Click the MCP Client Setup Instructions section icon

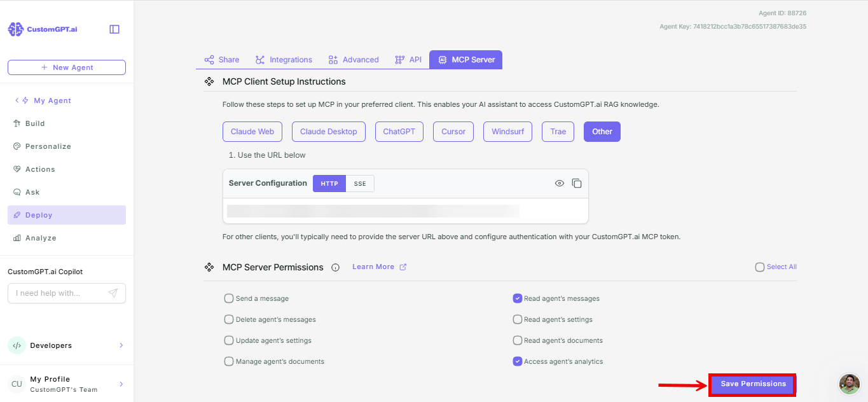[x=209, y=81]
